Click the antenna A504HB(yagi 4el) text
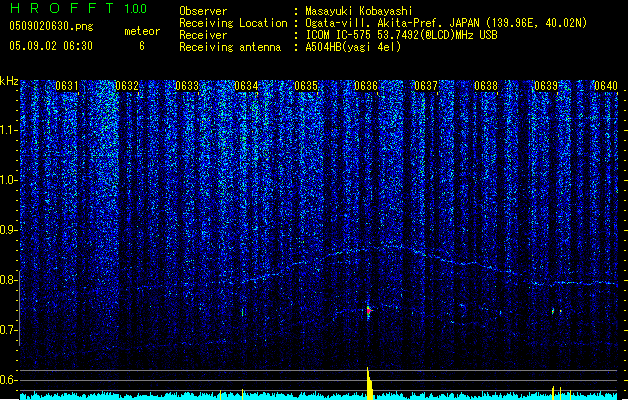 pyautogui.click(x=353, y=47)
